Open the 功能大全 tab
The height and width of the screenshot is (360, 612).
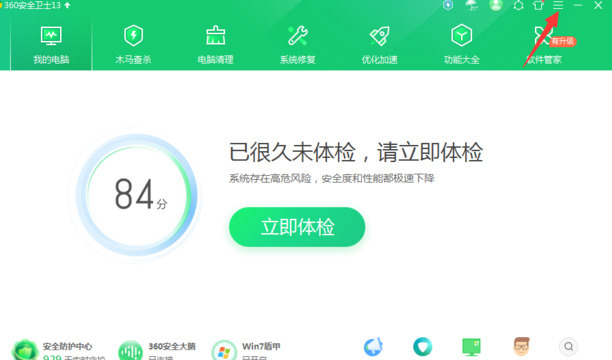coord(462,45)
